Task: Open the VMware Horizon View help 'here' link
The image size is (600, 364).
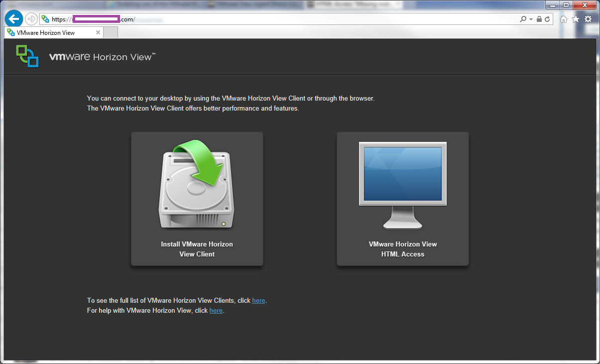Action: click(x=216, y=311)
